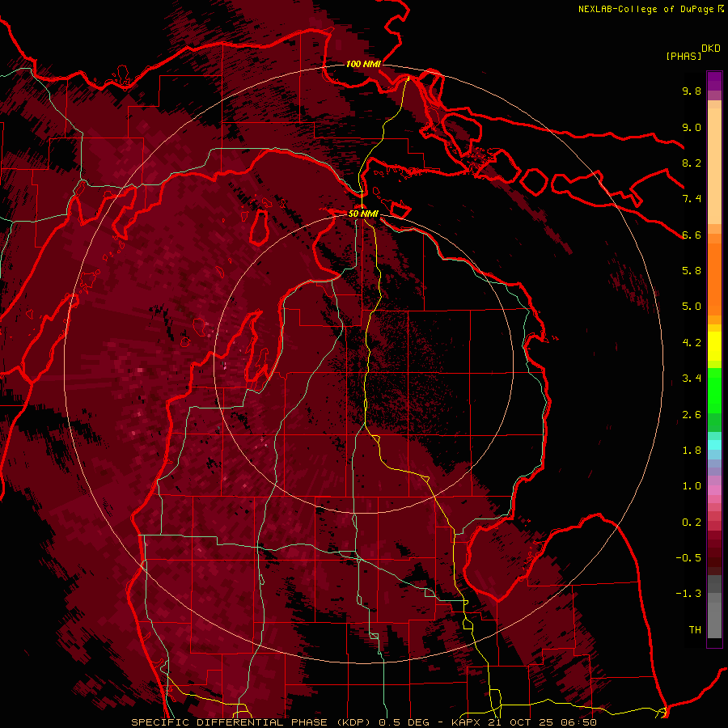The width and height of the screenshot is (728, 728).
Task: Click the 5.8 legend value
Action: pos(692,271)
